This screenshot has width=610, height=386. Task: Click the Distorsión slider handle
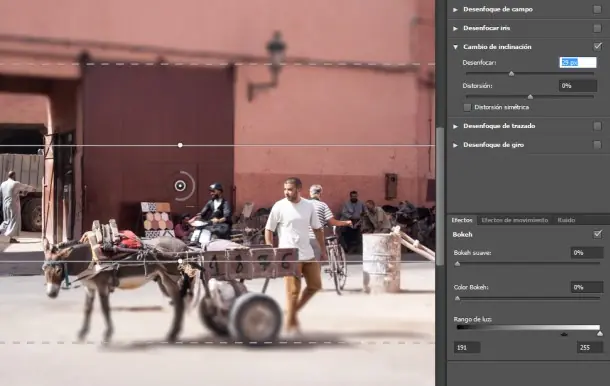(x=530, y=96)
